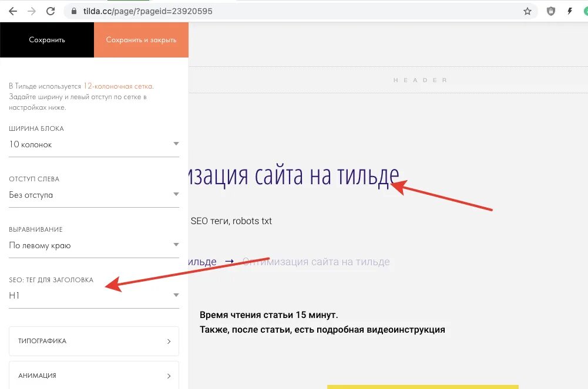Click the dropdown triangle next to H1
The image size is (588, 389).
tap(176, 295)
